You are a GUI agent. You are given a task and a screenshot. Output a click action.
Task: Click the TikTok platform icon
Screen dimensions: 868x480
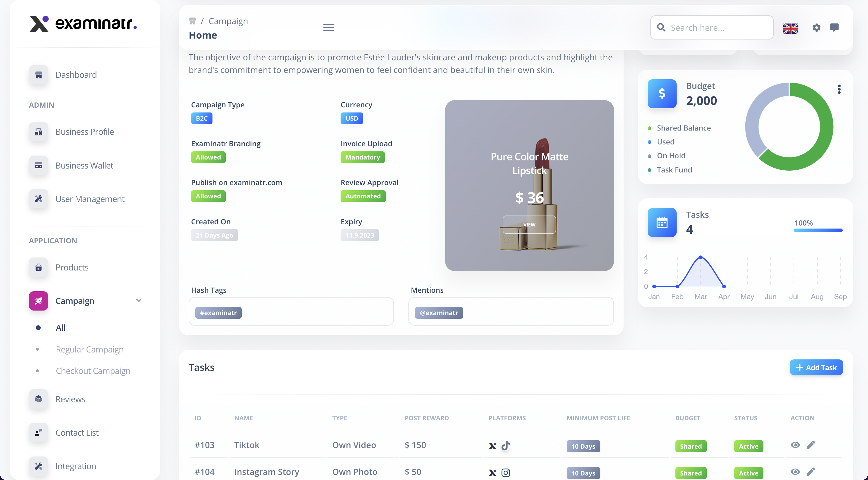coord(505,446)
